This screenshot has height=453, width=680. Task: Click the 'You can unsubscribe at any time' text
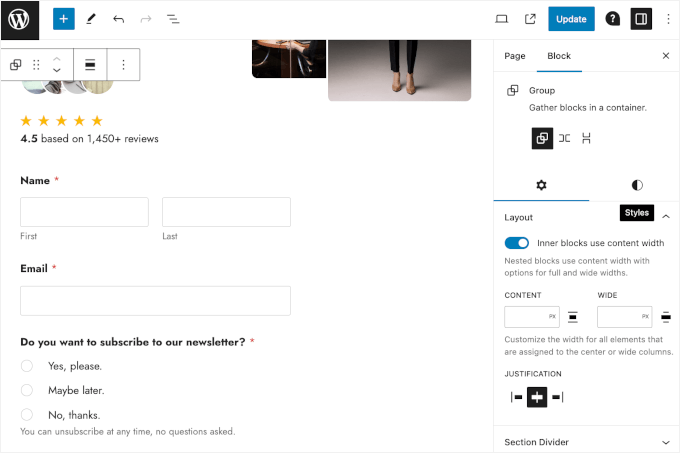pyautogui.click(x=128, y=431)
